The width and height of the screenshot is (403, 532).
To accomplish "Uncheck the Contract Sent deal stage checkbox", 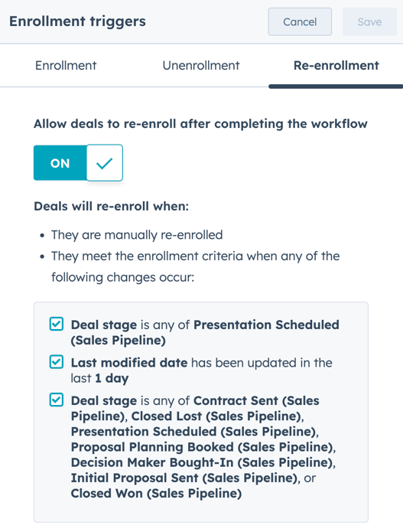I will click(x=57, y=400).
